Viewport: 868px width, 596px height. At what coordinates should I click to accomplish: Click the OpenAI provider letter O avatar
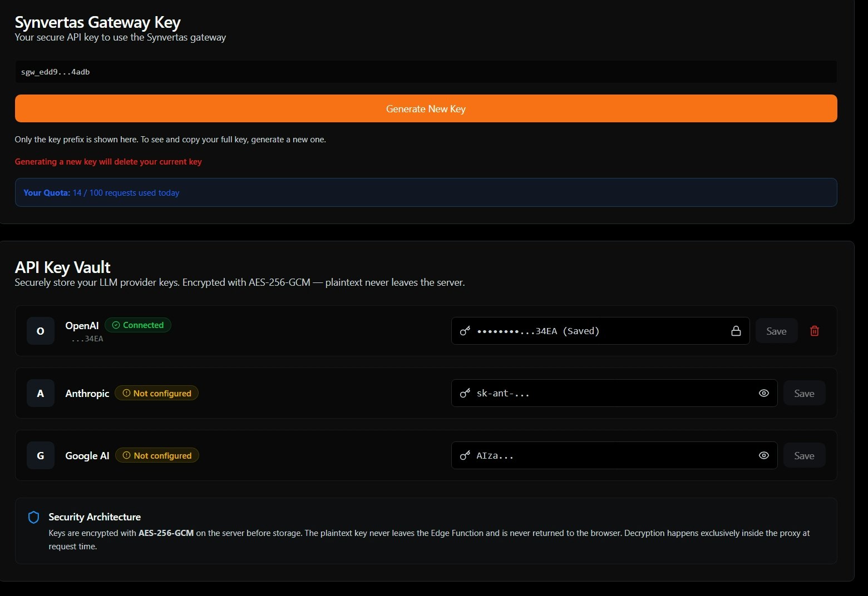pos(41,331)
